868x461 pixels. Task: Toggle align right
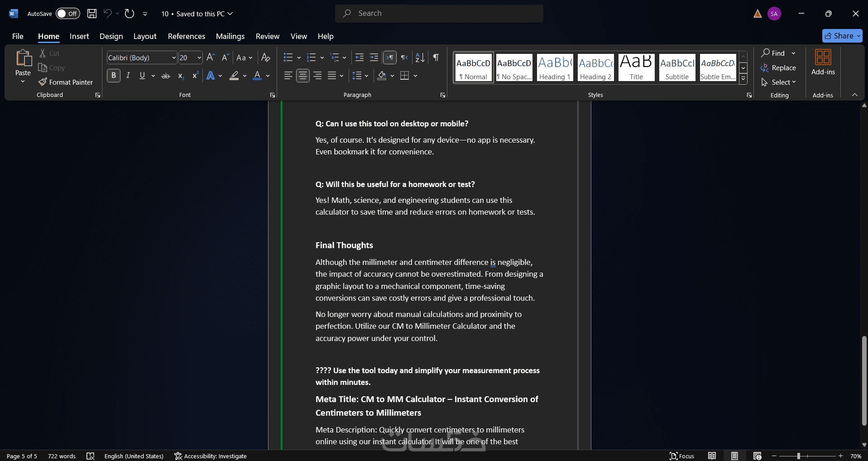coord(317,76)
